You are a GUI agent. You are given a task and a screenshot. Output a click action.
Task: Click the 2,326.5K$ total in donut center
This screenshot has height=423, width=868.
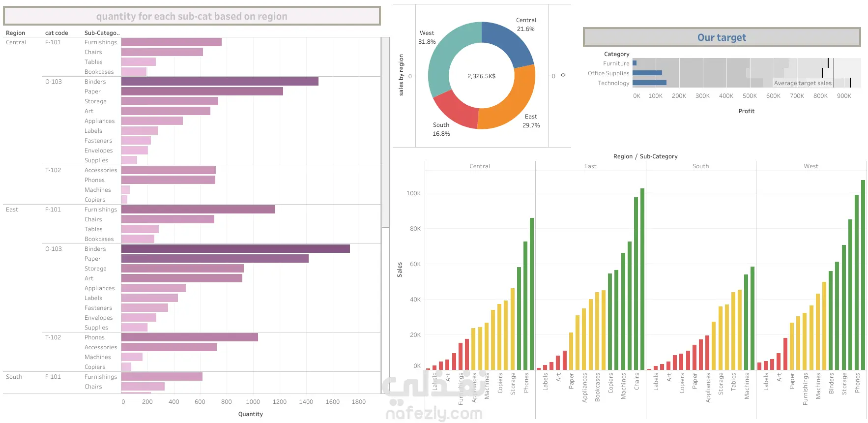[x=481, y=76]
